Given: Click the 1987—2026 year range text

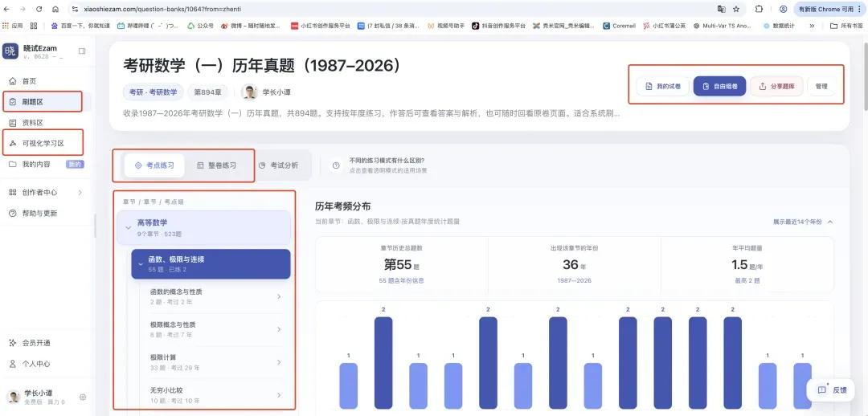Looking at the screenshot, I should [575, 280].
